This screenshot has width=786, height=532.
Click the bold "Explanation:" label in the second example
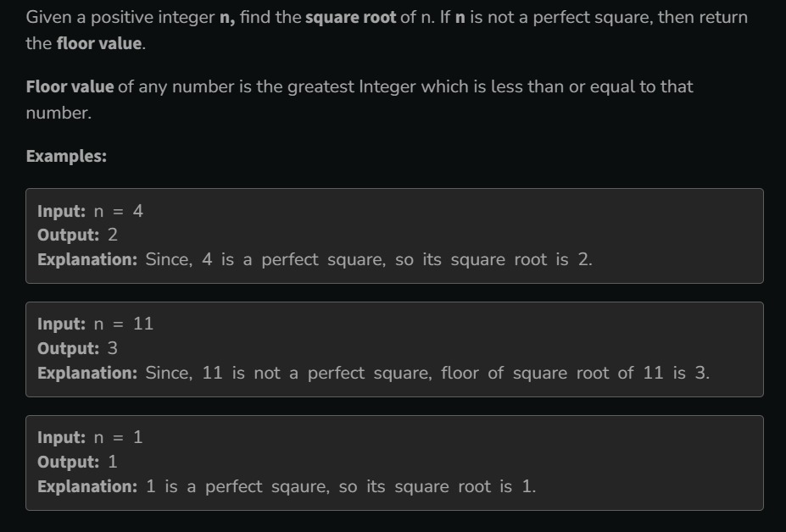pos(87,373)
